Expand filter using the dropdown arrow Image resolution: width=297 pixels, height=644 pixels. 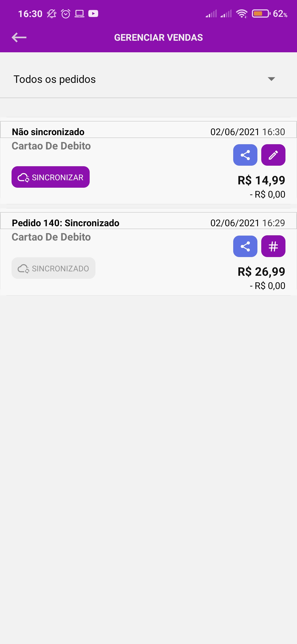tap(271, 79)
